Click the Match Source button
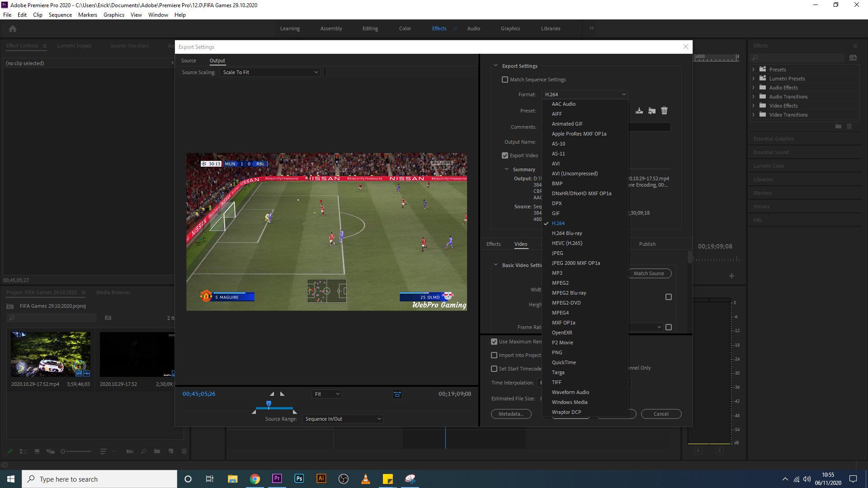The height and width of the screenshot is (488, 868). [649, 273]
